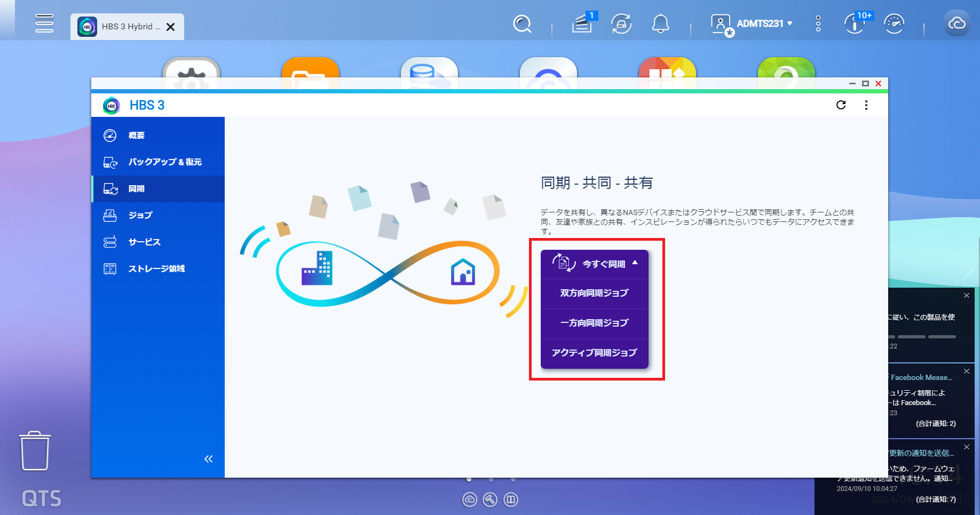Image resolution: width=980 pixels, height=515 pixels.
Task: Expand the ADMTS231 user dropdown
Action: 764,23
